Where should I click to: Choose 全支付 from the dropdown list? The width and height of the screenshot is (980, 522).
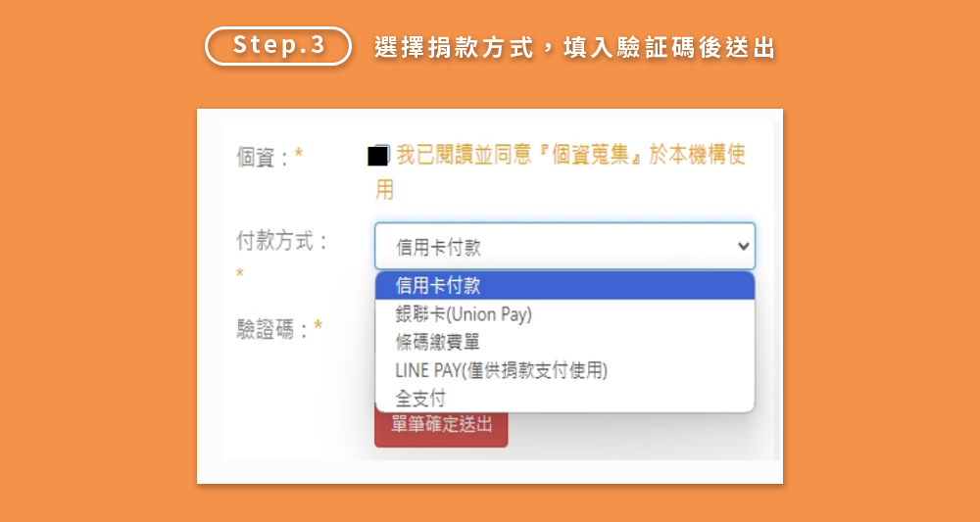(x=565, y=398)
